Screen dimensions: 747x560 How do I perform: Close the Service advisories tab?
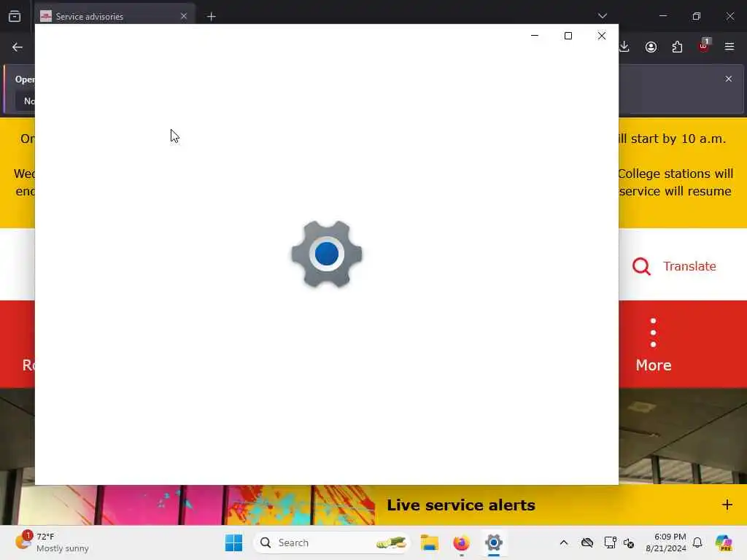183,16
